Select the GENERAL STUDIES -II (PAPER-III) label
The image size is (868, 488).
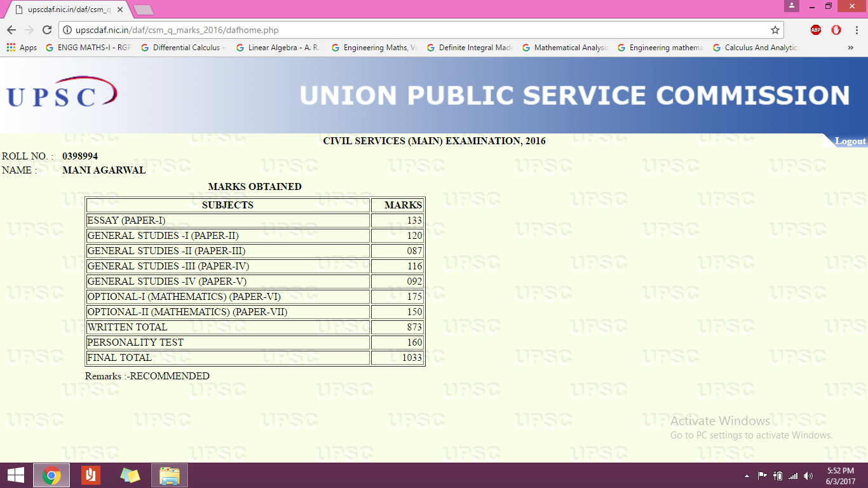(166, 251)
